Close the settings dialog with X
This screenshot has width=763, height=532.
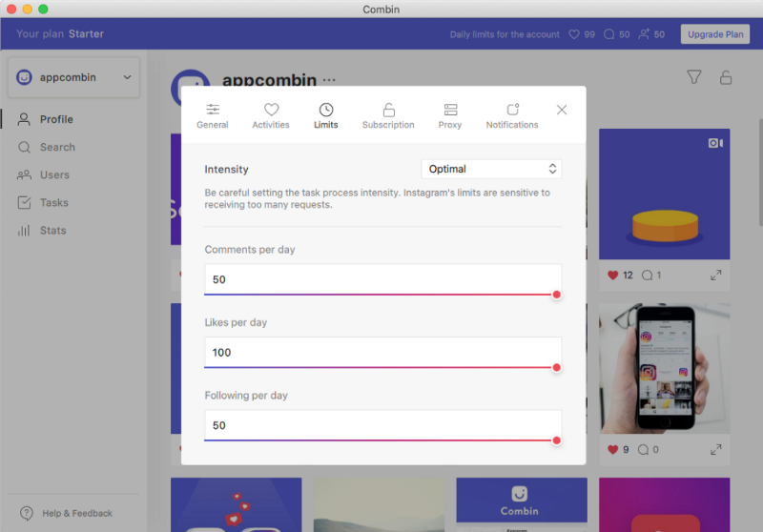[562, 110]
